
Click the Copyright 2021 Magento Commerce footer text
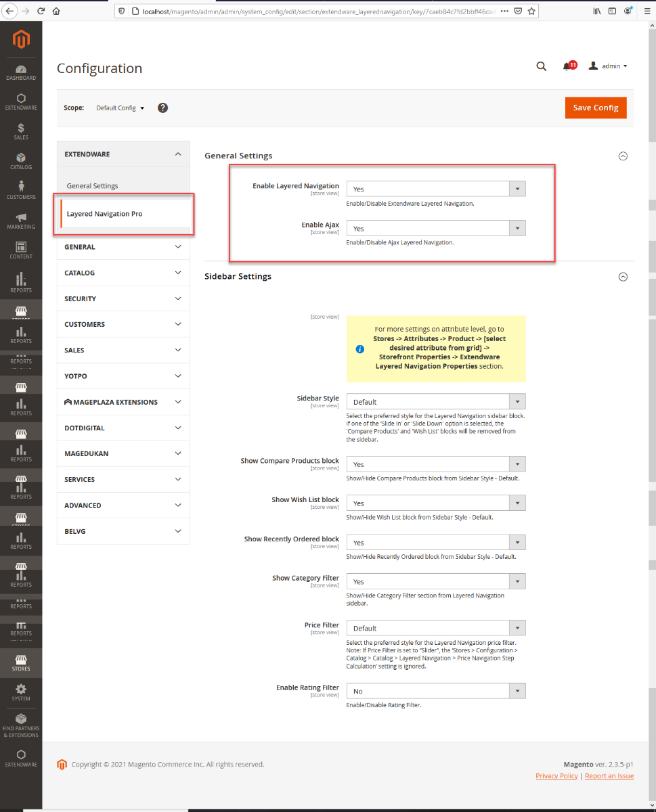168,765
